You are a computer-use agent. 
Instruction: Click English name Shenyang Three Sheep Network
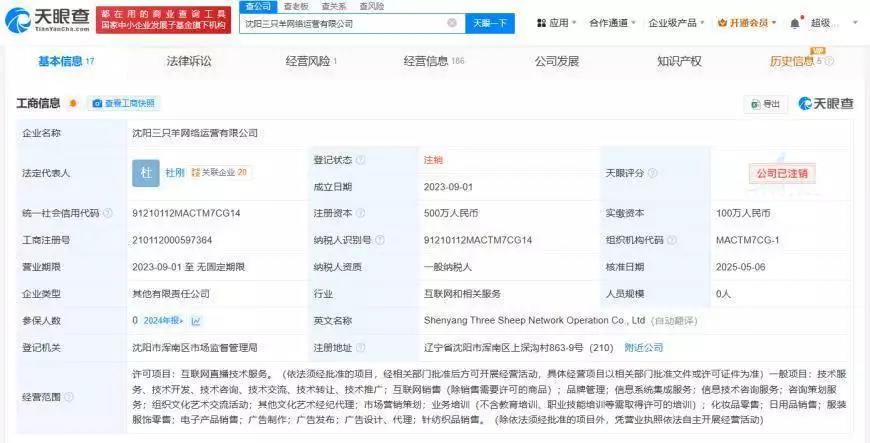click(534, 320)
